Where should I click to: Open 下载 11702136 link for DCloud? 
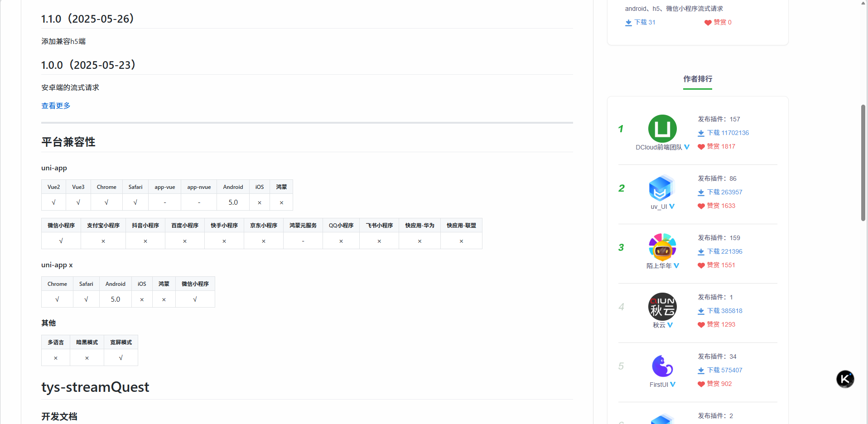728,133
